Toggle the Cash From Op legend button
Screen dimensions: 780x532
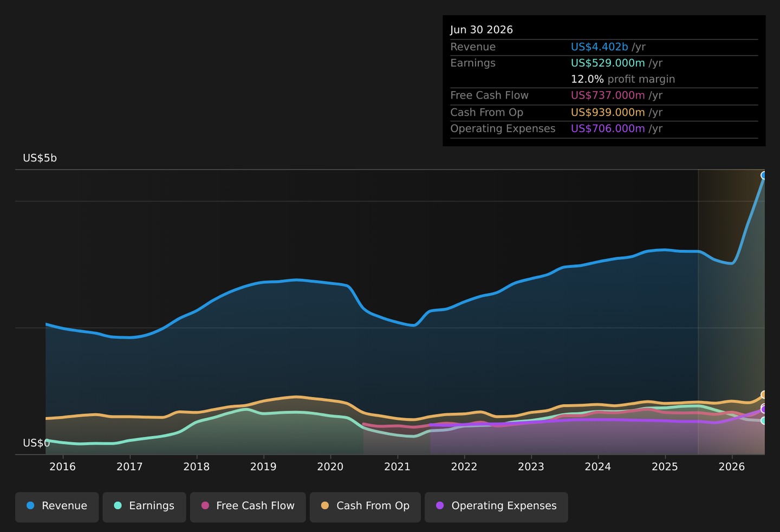[x=365, y=507]
